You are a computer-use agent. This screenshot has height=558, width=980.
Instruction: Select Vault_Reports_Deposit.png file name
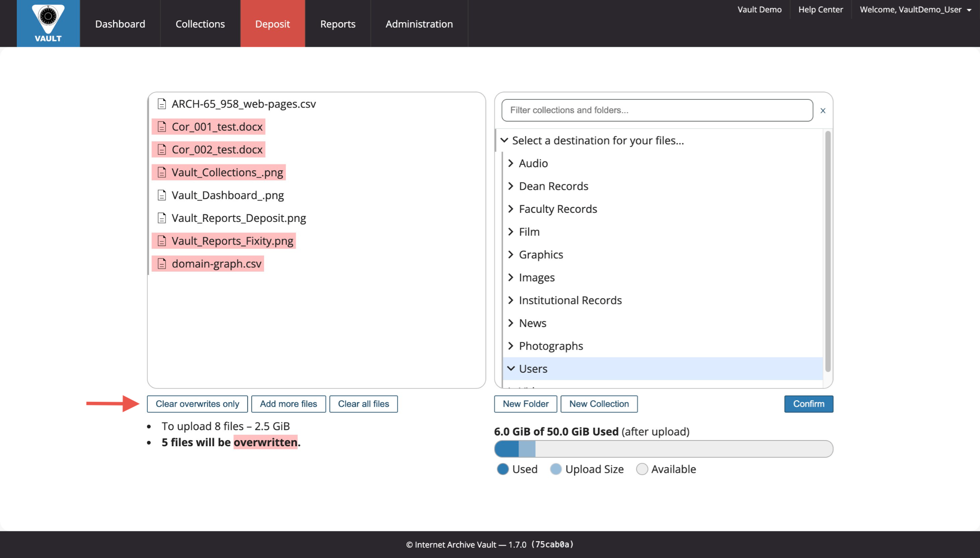[239, 218]
